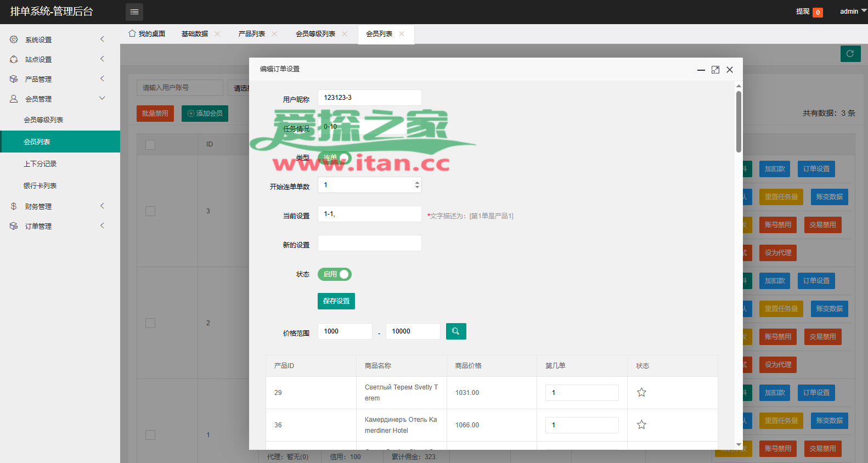This screenshot has height=463, width=868.
Task: Click the 新的设置 input field
Action: (x=370, y=243)
